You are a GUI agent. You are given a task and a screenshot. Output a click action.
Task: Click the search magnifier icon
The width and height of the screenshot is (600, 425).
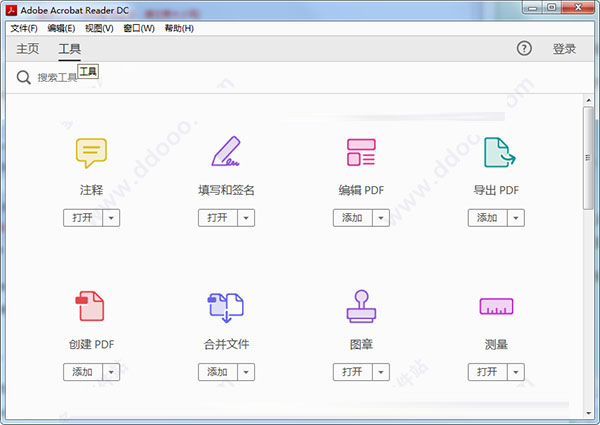[x=23, y=77]
